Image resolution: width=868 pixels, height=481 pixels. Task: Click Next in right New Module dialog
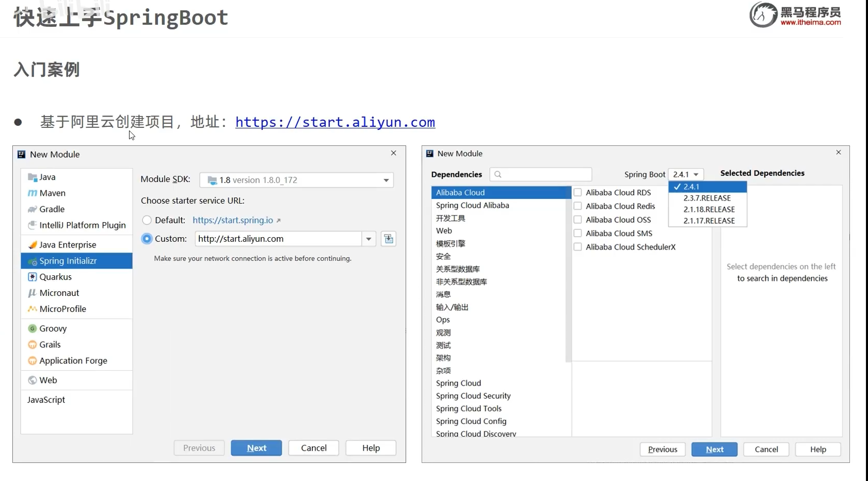(x=715, y=450)
